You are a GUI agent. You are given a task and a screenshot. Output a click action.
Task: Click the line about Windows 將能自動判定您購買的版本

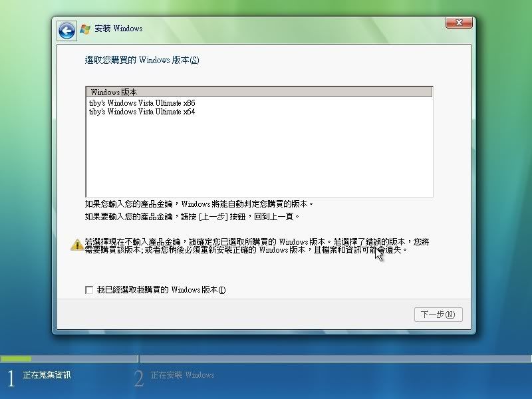click(x=199, y=204)
